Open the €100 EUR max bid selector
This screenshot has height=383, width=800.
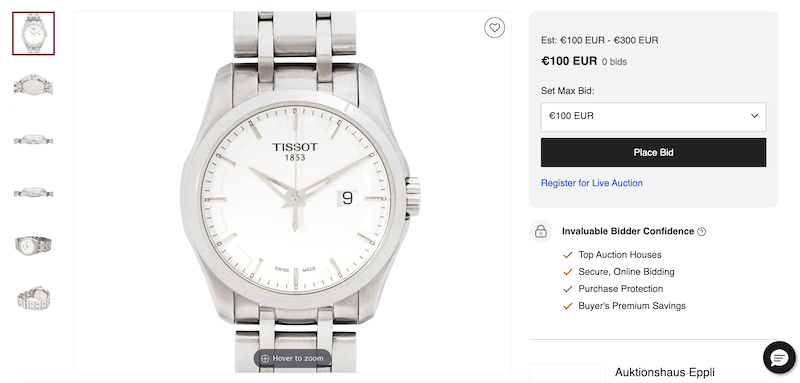(x=653, y=116)
